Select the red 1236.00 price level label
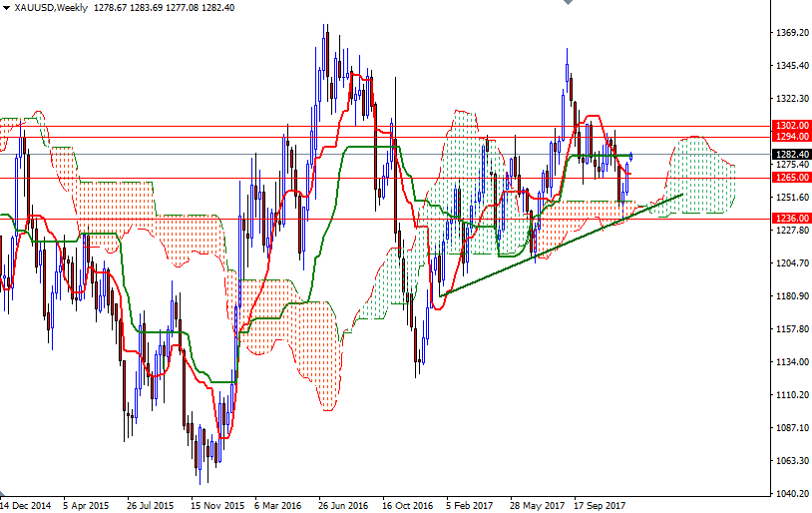Screen dimensions: 812x513 [x=791, y=219]
